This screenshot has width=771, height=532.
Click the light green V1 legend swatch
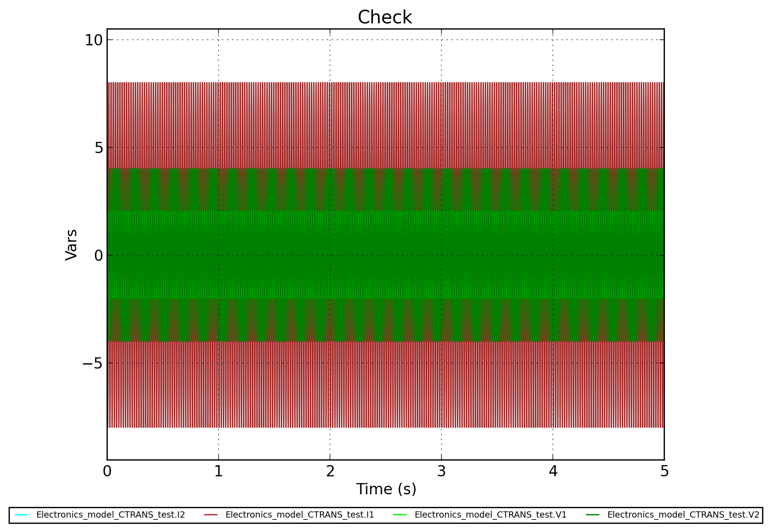(x=400, y=514)
